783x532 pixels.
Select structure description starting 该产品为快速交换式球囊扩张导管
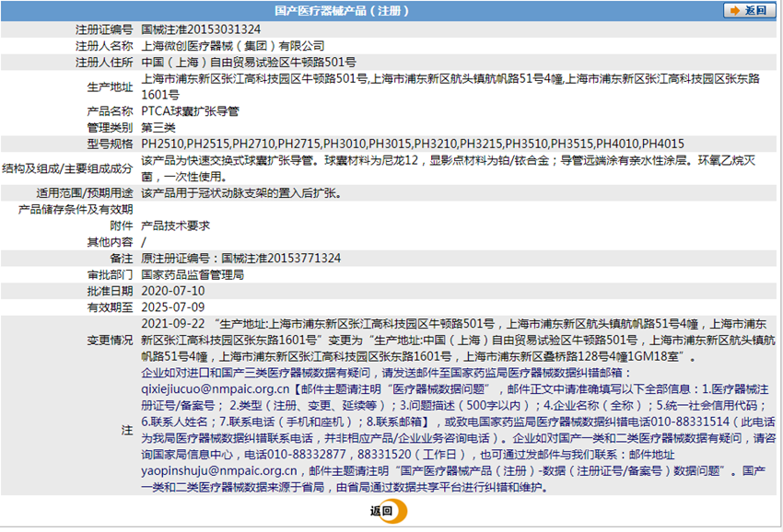pos(449,168)
